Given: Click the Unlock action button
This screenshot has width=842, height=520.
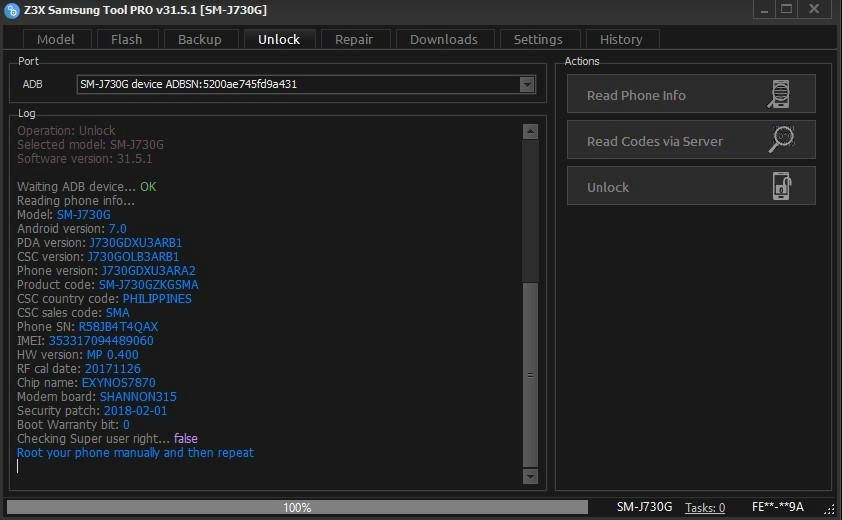Looking at the screenshot, I should [691, 186].
